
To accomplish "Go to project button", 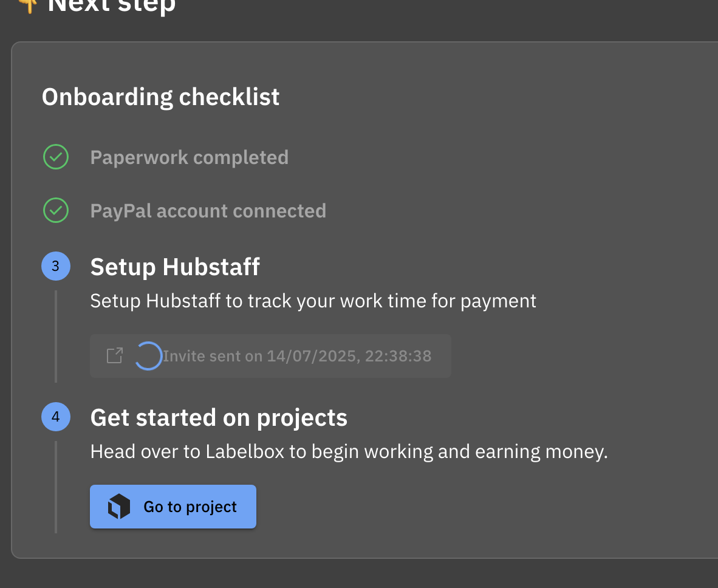I will [x=173, y=507].
